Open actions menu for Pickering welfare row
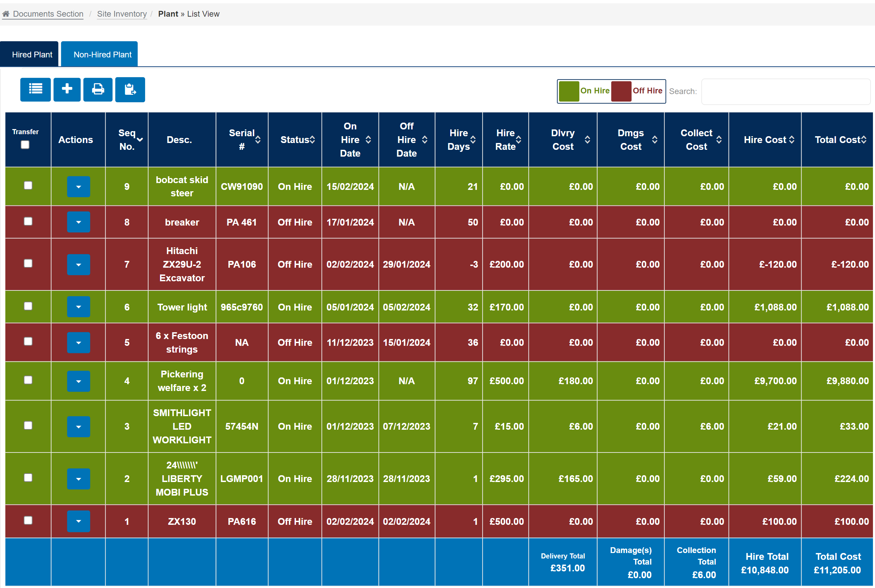 pos(78,381)
